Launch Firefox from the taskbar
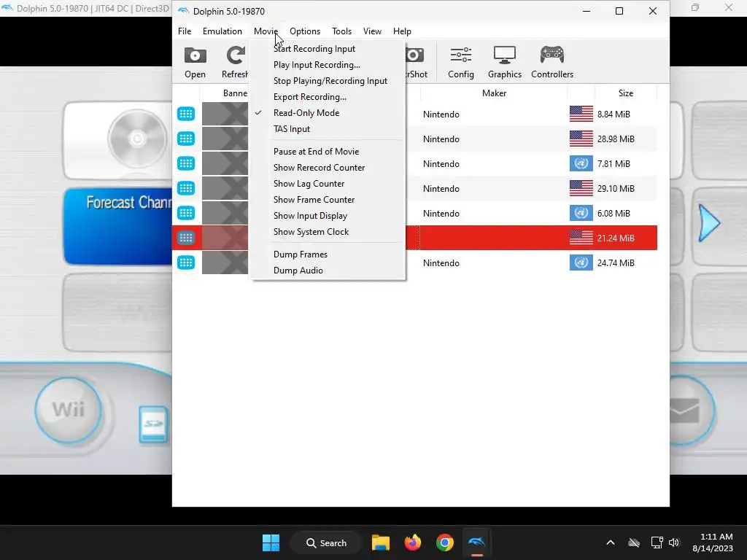Viewport: 747px width, 560px height. tap(413, 542)
